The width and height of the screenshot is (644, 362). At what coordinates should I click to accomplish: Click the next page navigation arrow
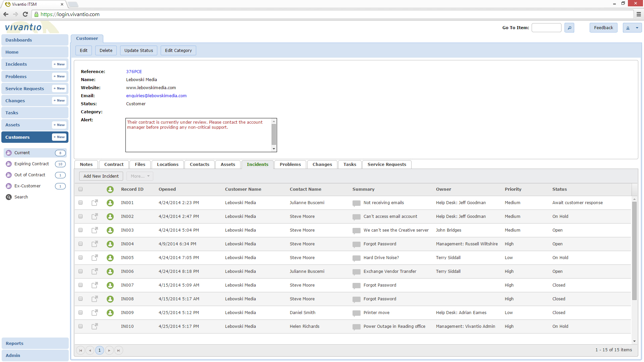[x=109, y=350]
